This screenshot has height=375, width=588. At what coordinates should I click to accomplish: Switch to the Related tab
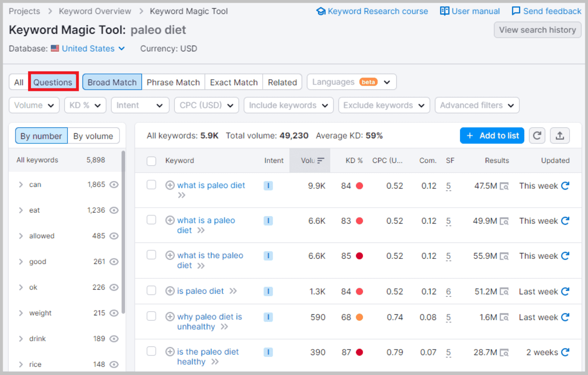pos(282,82)
